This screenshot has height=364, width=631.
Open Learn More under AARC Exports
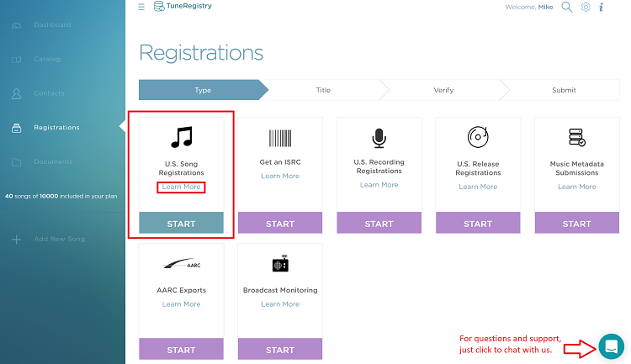(181, 304)
